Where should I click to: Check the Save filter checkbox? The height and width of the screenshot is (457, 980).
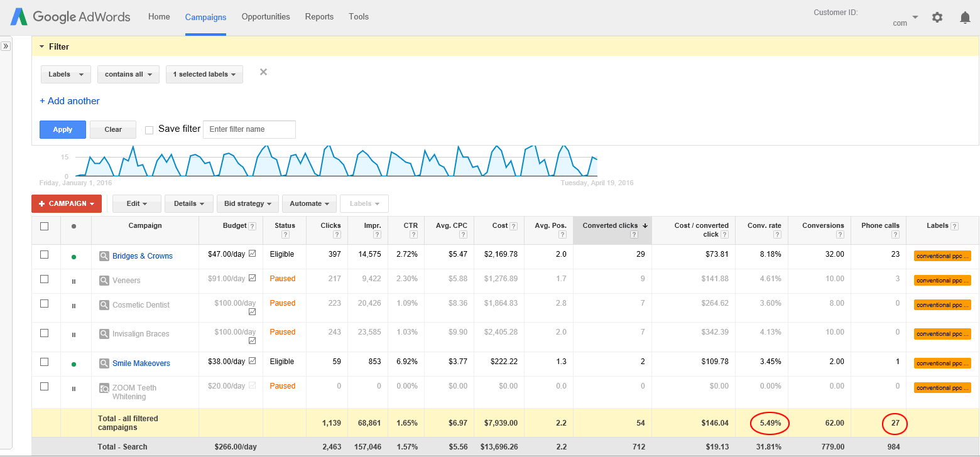(x=149, y=130)
